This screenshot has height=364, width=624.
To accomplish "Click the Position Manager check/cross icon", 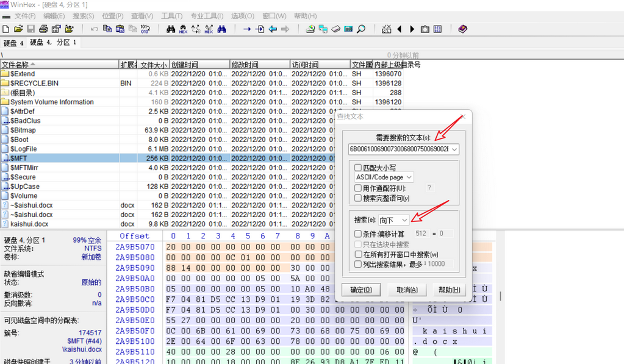I will coord(387,29).
